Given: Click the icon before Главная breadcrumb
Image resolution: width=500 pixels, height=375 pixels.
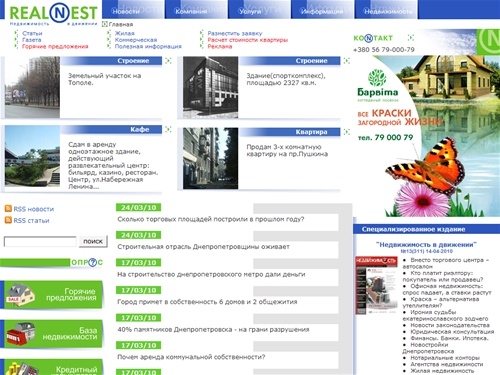Looking at the screenshot, I should (x=105, y=24).
